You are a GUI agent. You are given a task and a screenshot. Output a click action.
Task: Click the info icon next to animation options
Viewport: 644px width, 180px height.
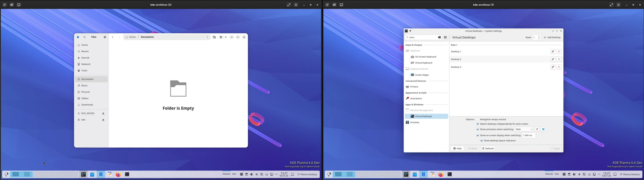[543, 129]
